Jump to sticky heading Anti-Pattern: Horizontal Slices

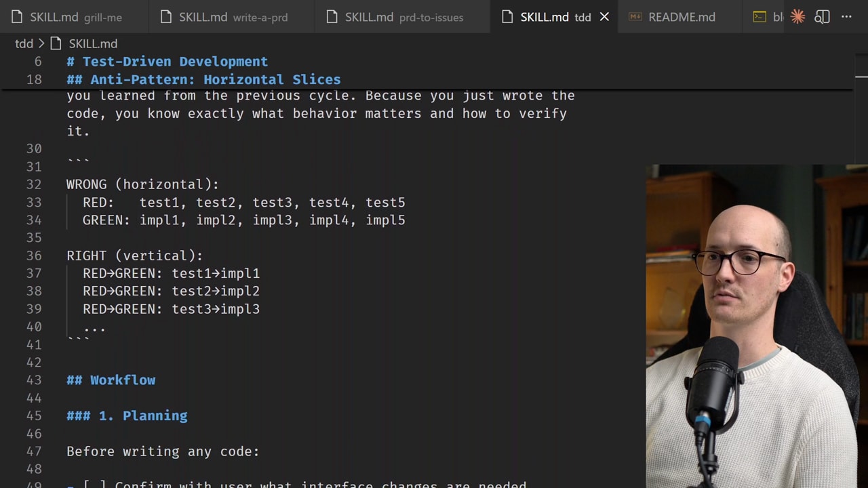click(203, 79)
